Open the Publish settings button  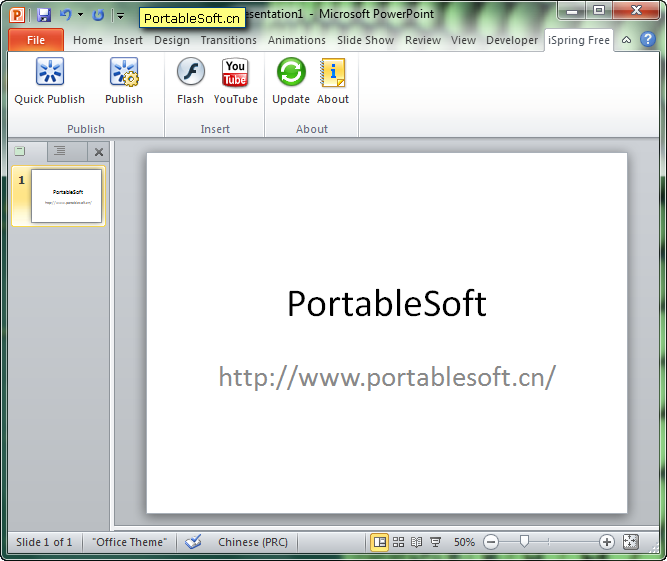click(124, 81)
